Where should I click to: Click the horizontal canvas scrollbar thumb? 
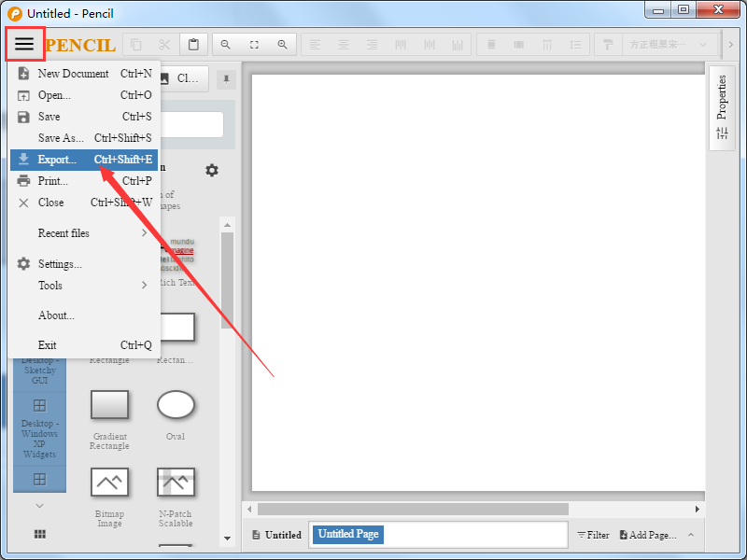click(x=413, y=509)
